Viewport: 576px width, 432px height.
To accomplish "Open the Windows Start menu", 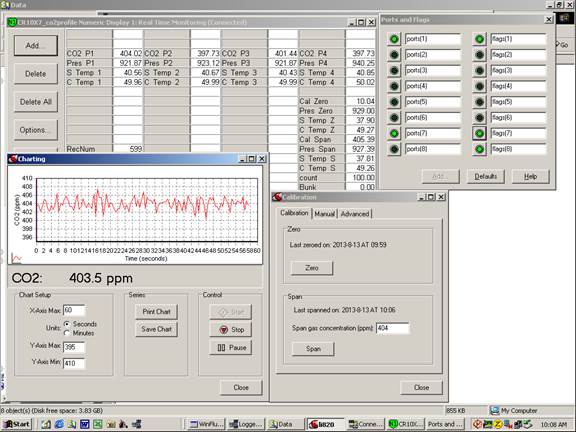I will point(17,424).
